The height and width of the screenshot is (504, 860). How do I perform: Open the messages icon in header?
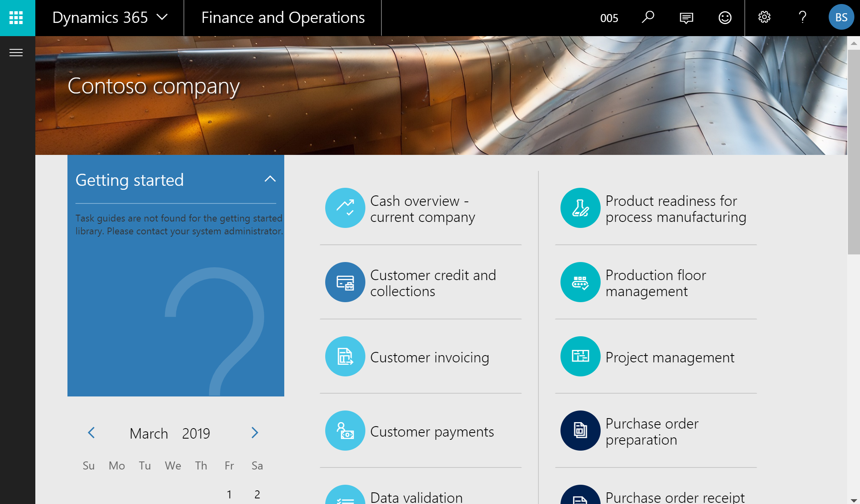[686, 18]
